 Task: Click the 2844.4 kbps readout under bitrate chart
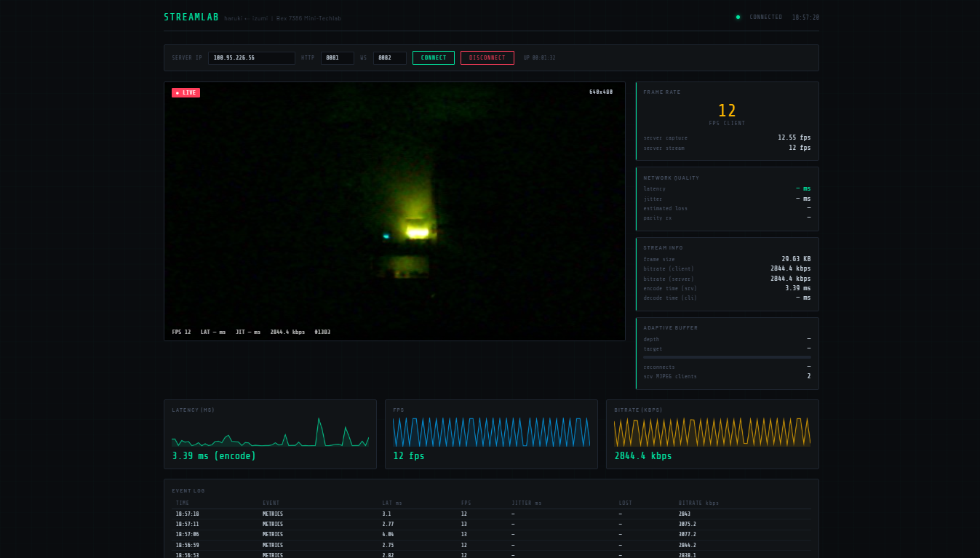pyautogui.click(x=643, y=456)
